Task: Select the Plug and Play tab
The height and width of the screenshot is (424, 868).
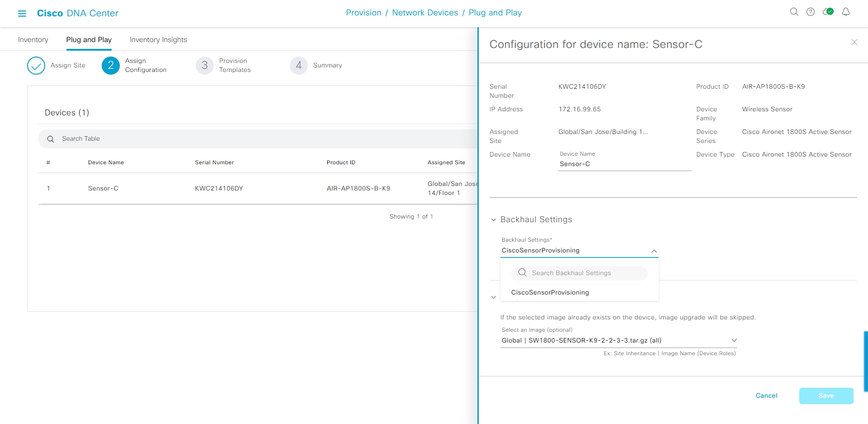Action: tap(89, 40)
